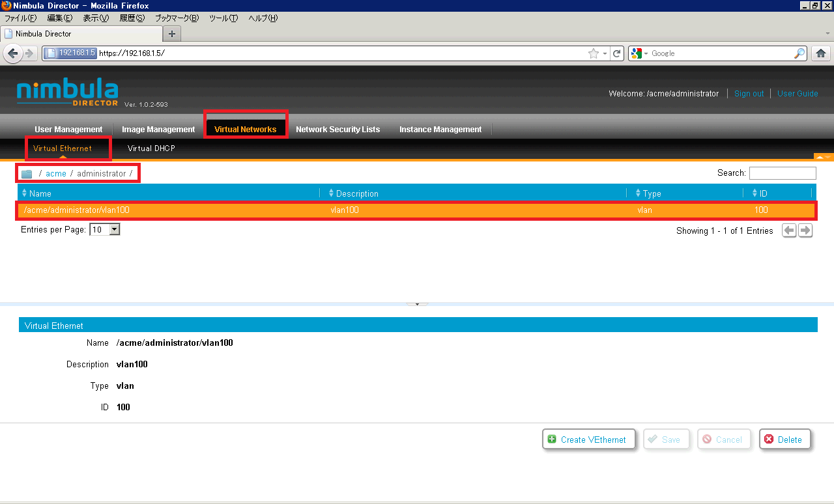Click the acme breadcrumb link
834x504 pixels.
56,174
